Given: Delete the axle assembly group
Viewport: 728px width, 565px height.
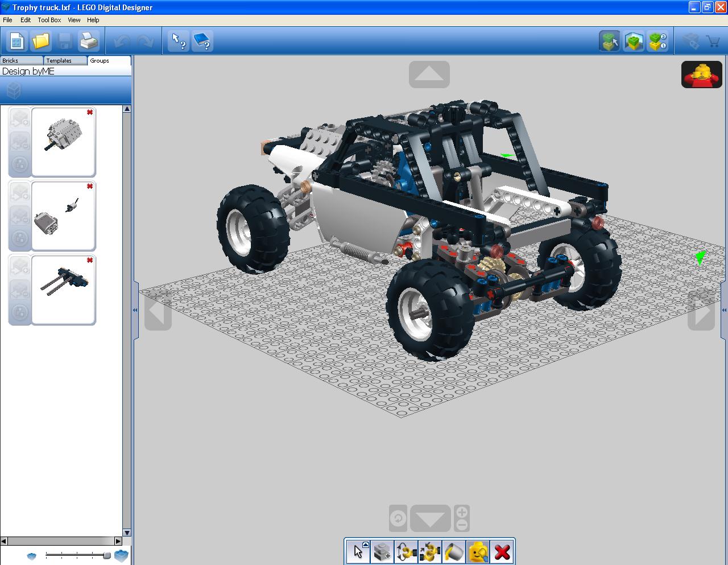Looking at the screenshot, I should pyautogui.click(x=90, y=260).
